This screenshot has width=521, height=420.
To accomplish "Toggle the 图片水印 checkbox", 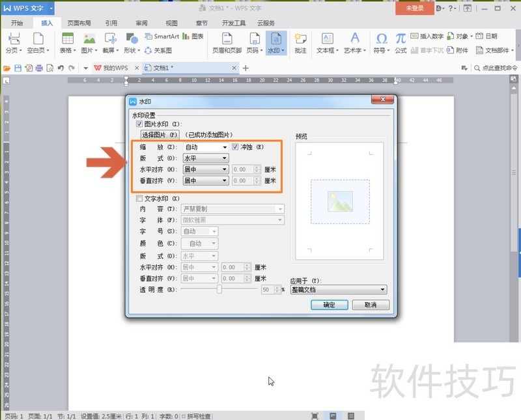I will click(x=139, y=124).
